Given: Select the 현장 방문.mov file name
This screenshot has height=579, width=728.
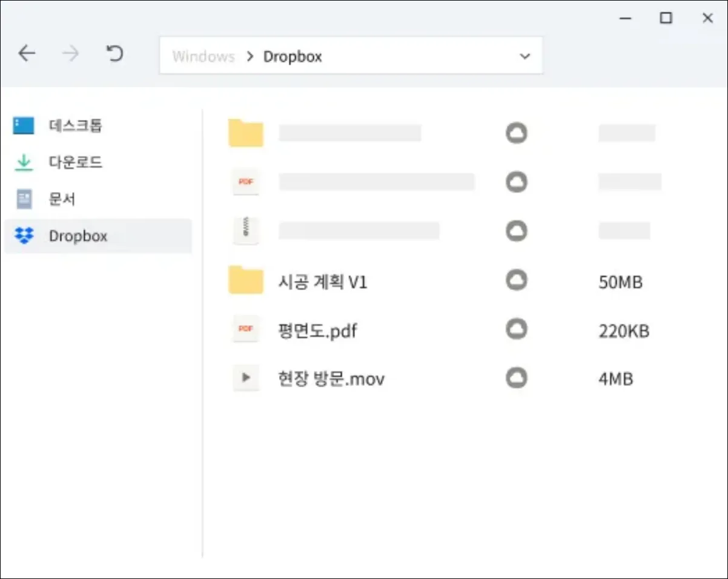Looking at the screenshot, I should 331,379.
